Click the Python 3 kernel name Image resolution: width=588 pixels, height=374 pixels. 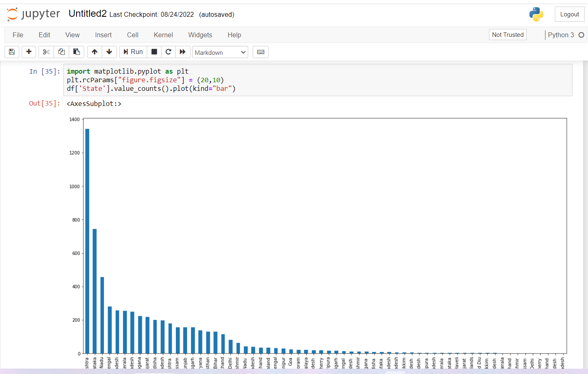561,35
